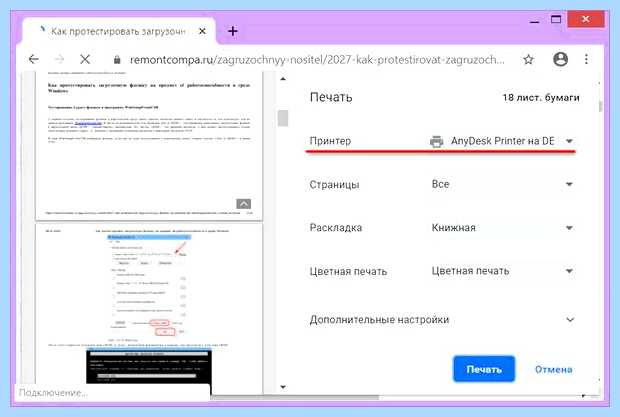This screenshot has height=417, width=620.
Task: Click the first page preview thumbnail
Action: (149, 145)
